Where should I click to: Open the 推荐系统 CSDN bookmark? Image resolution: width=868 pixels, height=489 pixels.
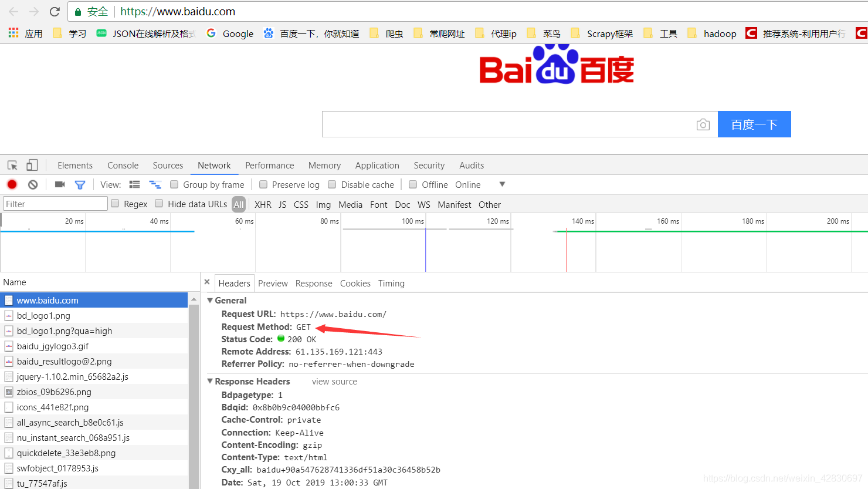[x=795, y=33]
